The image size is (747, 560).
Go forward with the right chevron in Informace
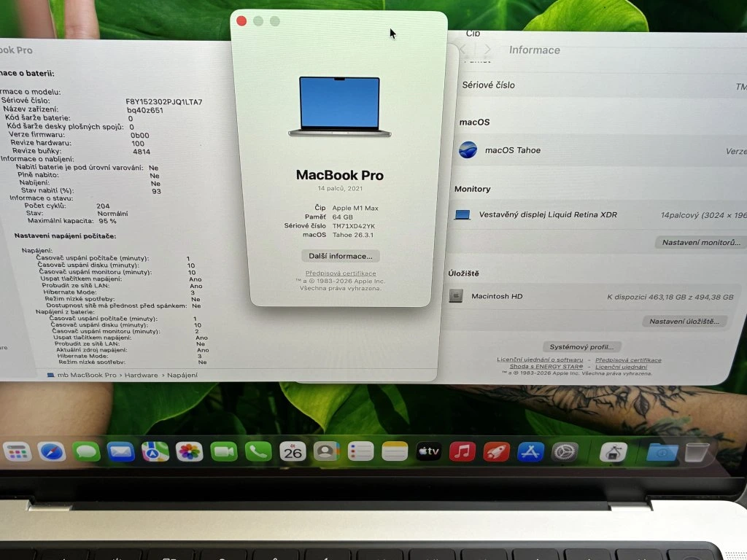click(487, 50)
